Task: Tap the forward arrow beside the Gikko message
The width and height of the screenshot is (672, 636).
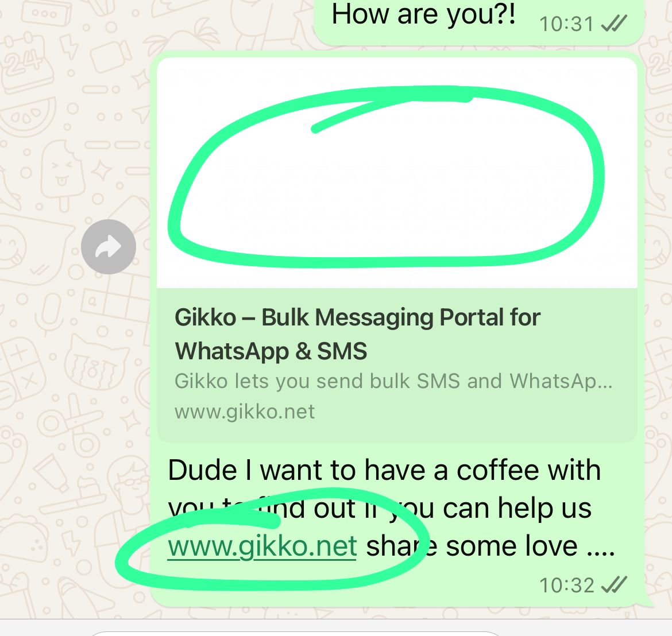Action: [109, 247]
